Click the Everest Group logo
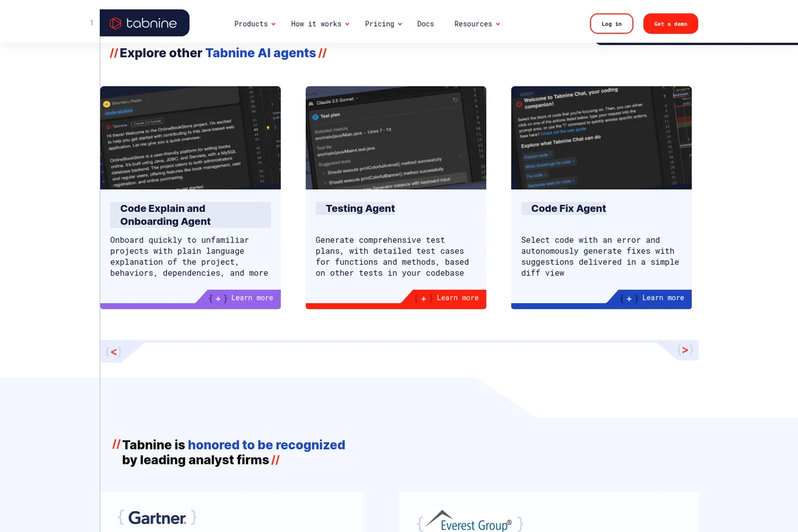Viewport: 798px width, 532px height. (x=470, y=522)
